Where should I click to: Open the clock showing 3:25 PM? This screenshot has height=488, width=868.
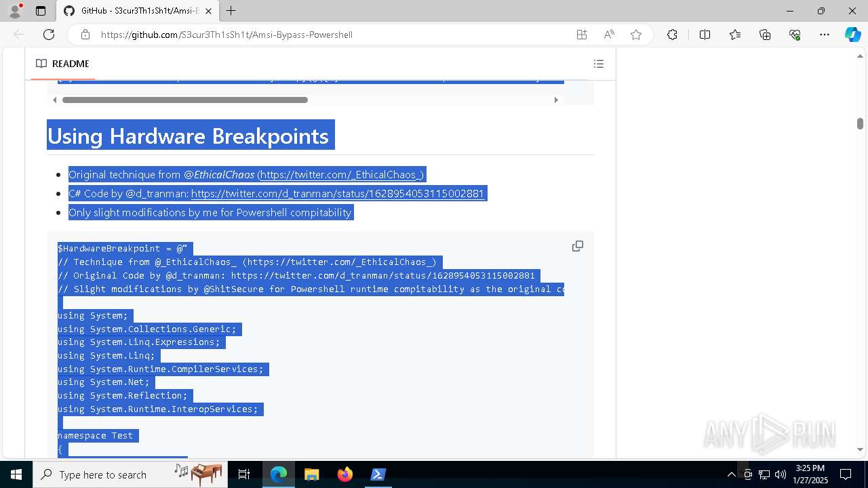click(810, 474)
